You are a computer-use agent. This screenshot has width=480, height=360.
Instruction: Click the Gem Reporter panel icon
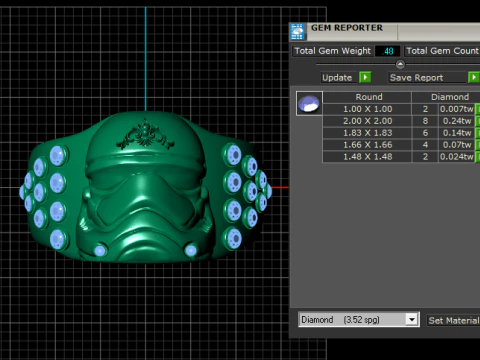[297, 32]
